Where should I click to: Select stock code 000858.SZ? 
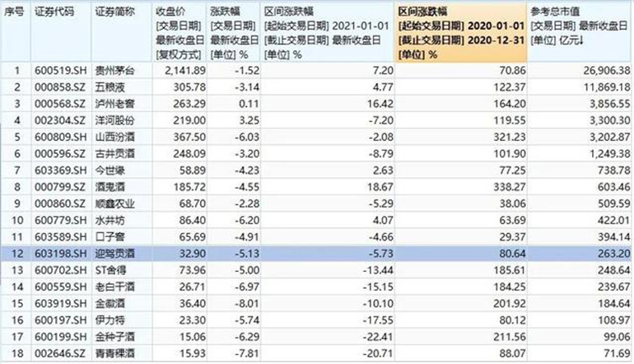click(60, 87)
